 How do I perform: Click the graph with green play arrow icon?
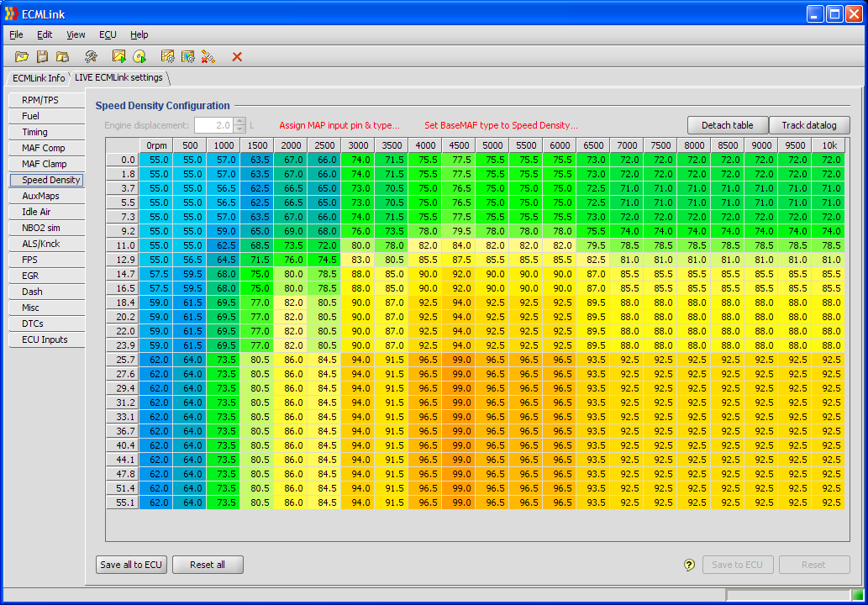118,56
